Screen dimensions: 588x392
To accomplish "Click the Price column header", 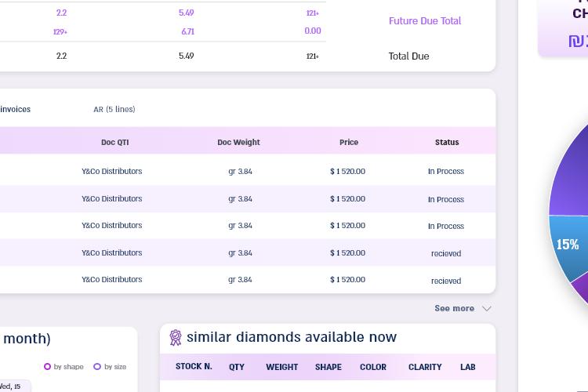I will coord(349,142).
